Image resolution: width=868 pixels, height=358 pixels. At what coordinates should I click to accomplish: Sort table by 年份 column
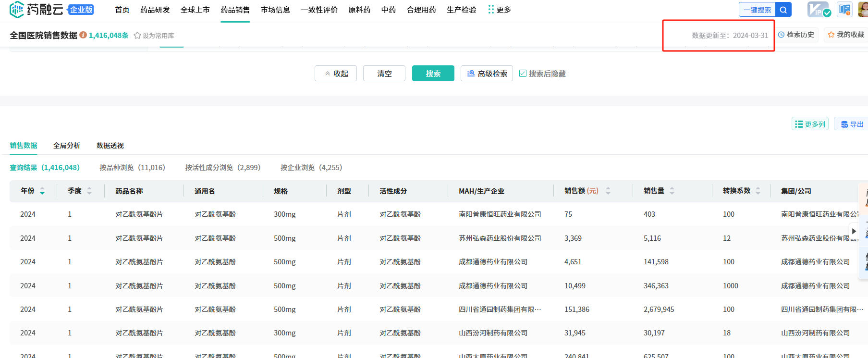tap(42, 191)
